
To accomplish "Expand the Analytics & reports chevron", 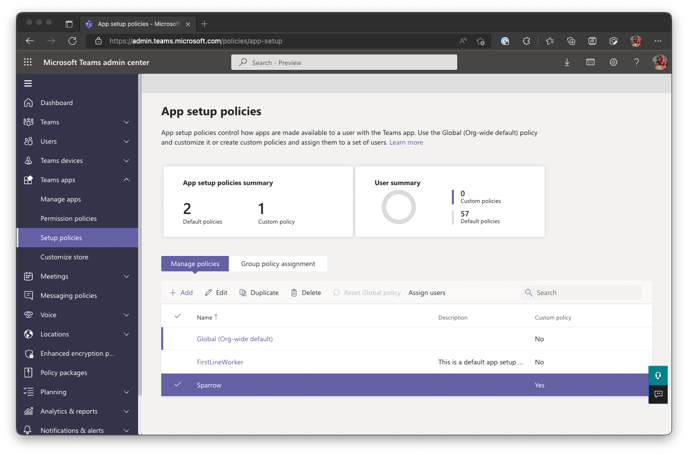I will click(x=126, y=412).
